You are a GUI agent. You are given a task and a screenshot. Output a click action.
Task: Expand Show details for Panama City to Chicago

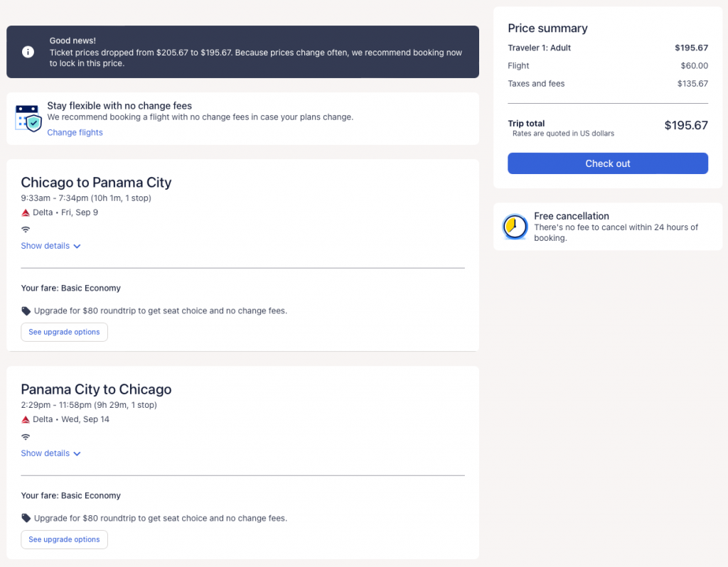[x=45, y=454]
